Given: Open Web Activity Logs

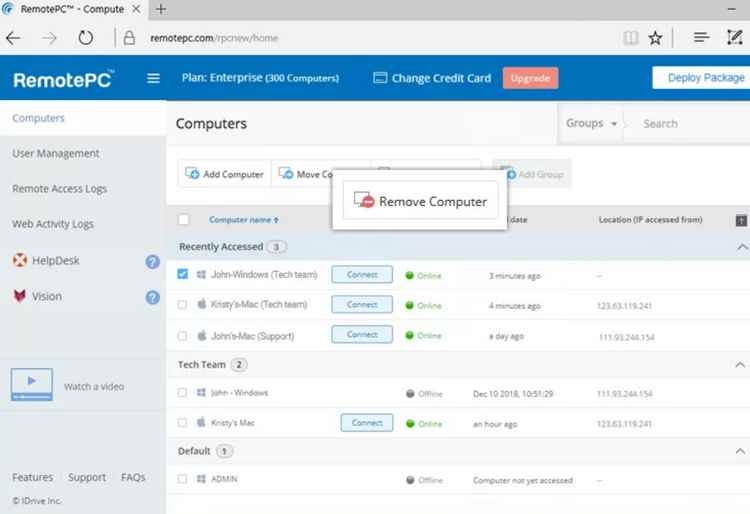Looking at the screenshot, I should pos(53,224).
